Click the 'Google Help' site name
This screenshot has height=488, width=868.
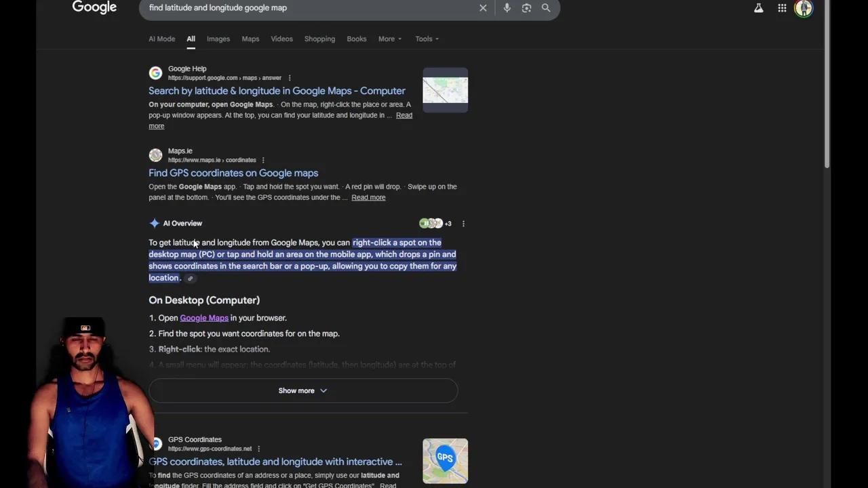[x=187, y=68]
